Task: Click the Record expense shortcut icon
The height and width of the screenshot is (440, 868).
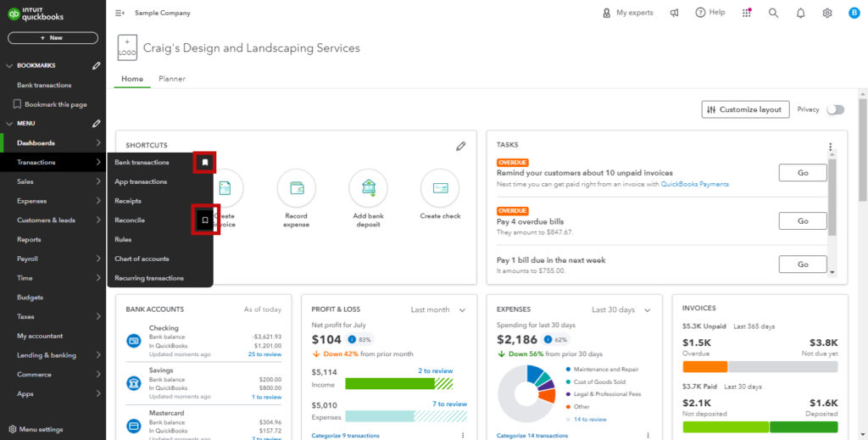Action: click(x=296, y=188)
